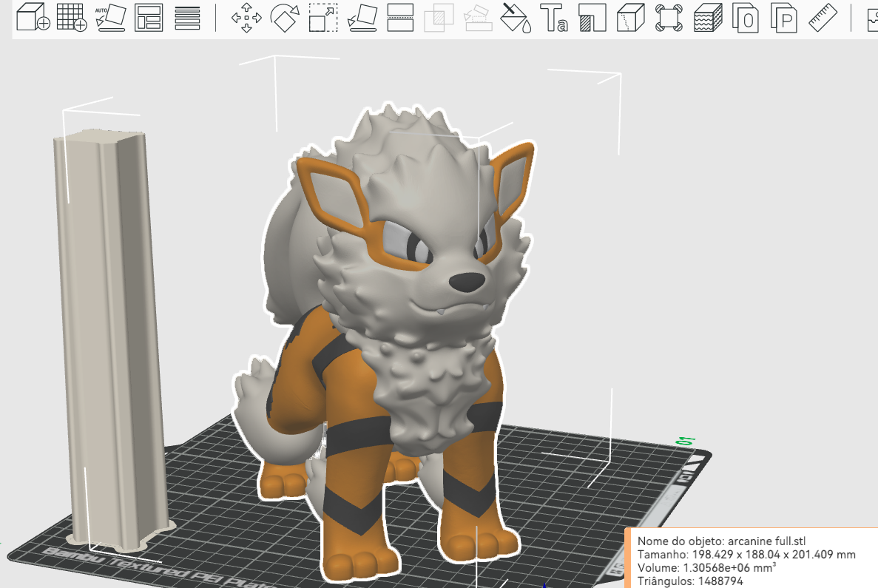Open the variable layer height tool
This screenshot has width=878, height=588.
point(188,17)
